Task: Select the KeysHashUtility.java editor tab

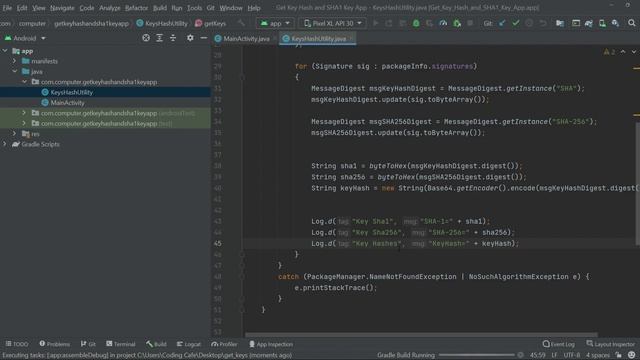Action: coord(318,38)
